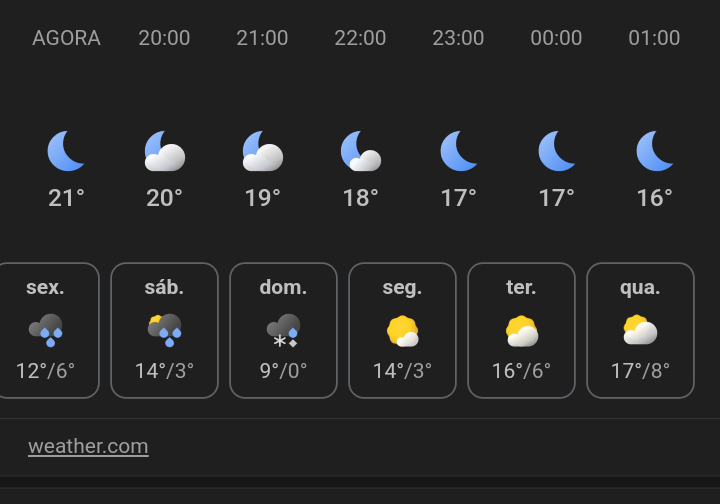
Task: Select the dom. forecast card showing 9°/0°
Action: (283, 330)
